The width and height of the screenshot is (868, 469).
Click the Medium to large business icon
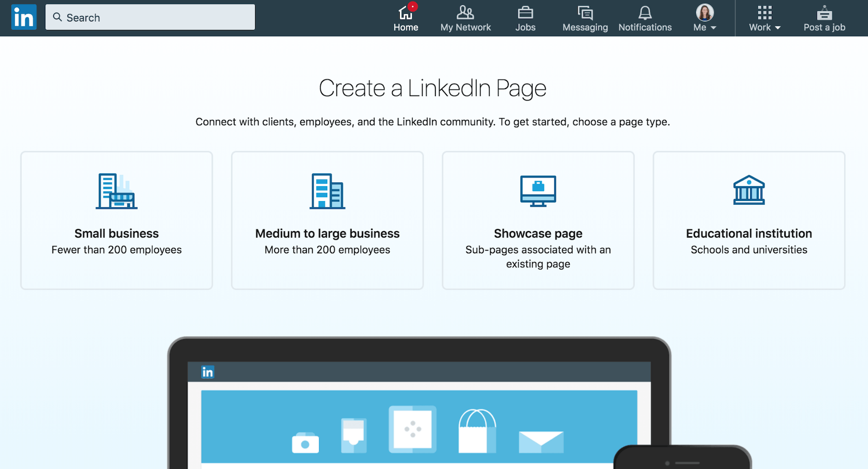click(x=327, y=191)
